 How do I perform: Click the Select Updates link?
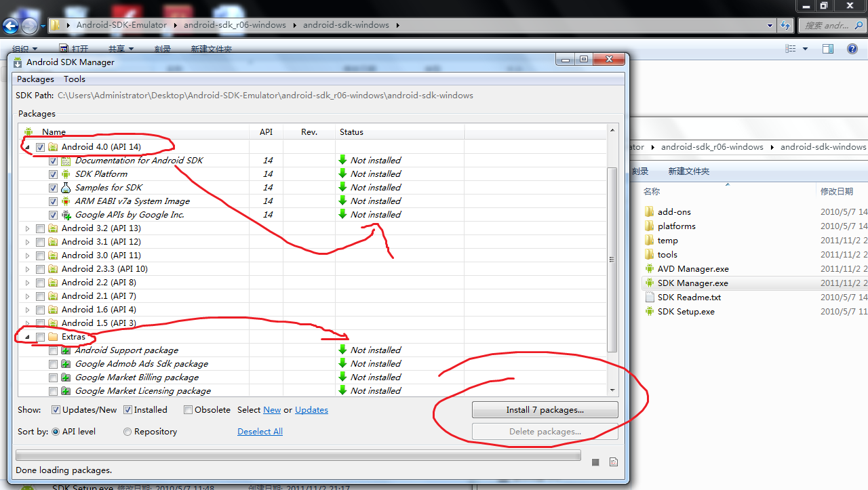311,410
